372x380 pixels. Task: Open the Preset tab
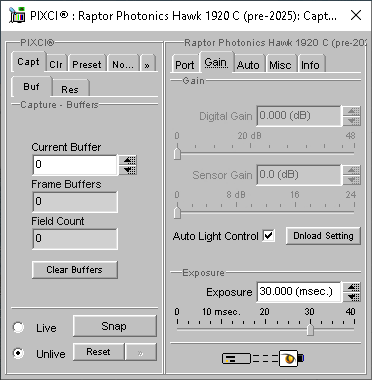(x=87, y=64)
